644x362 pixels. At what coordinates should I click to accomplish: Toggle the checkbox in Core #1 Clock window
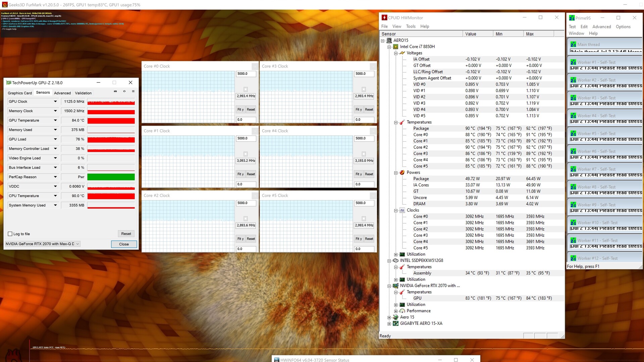[x=246, y=154]
